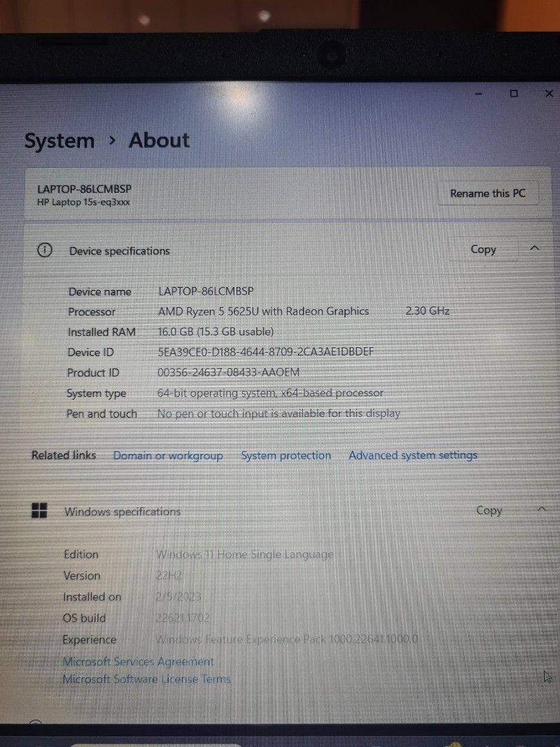Click the Rename this PC button
This screenshot has height=747, width=560.
(x=487, y=193)
